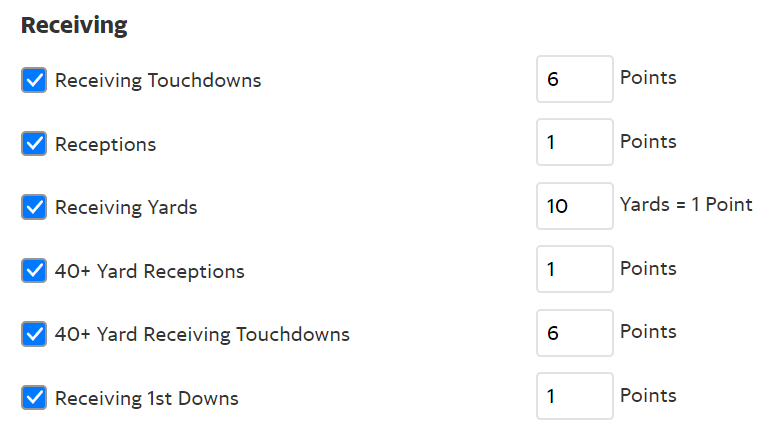The width and height of the screenshot is (770, 426).
Task: Click the Receiving Yards value field
Action: pos(575,206)
